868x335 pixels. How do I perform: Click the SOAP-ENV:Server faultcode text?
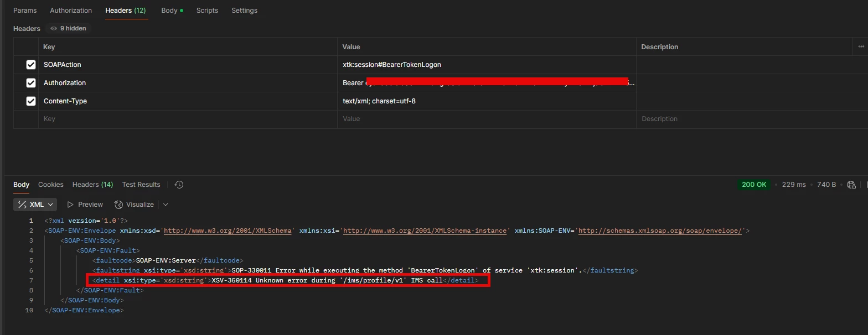166,260
